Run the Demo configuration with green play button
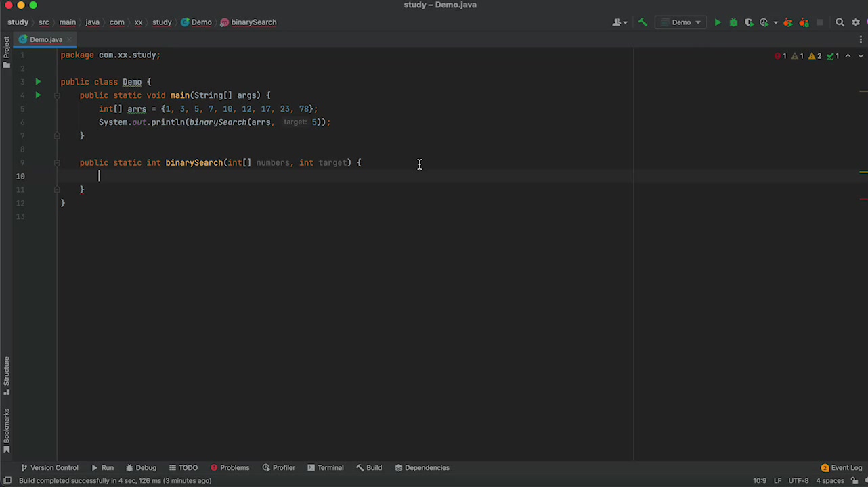This screenshot has height=487, width=868. [718, 22]
